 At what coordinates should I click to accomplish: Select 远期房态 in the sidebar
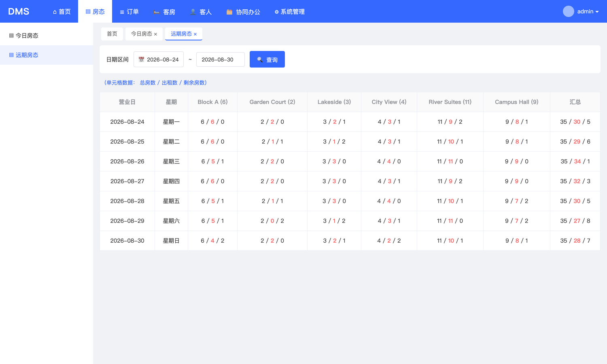(47, 55)
